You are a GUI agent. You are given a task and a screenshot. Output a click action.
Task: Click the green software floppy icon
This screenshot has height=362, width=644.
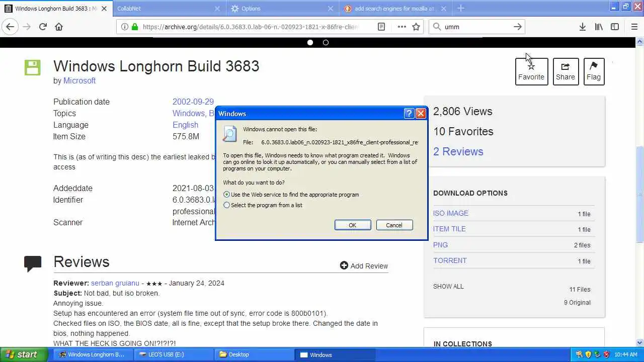(x=33, y=67)
